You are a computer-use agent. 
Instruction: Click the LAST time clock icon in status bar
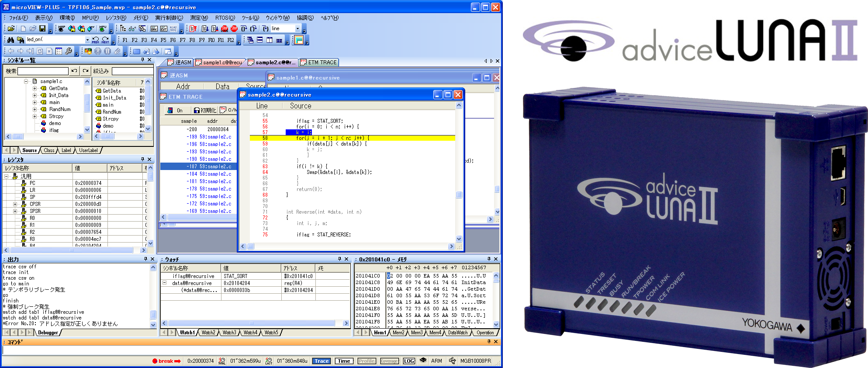(x=269, y=361)
